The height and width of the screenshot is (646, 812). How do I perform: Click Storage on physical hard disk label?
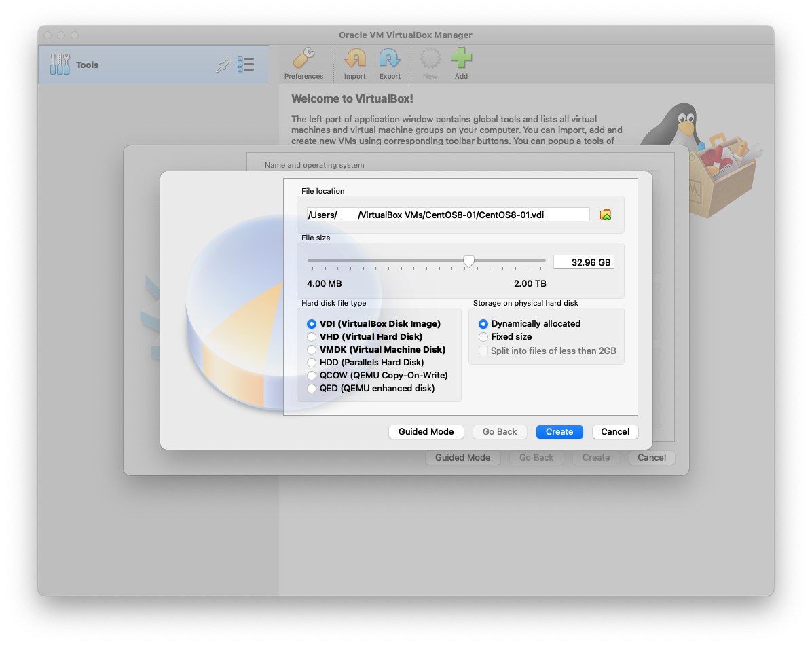525,303
